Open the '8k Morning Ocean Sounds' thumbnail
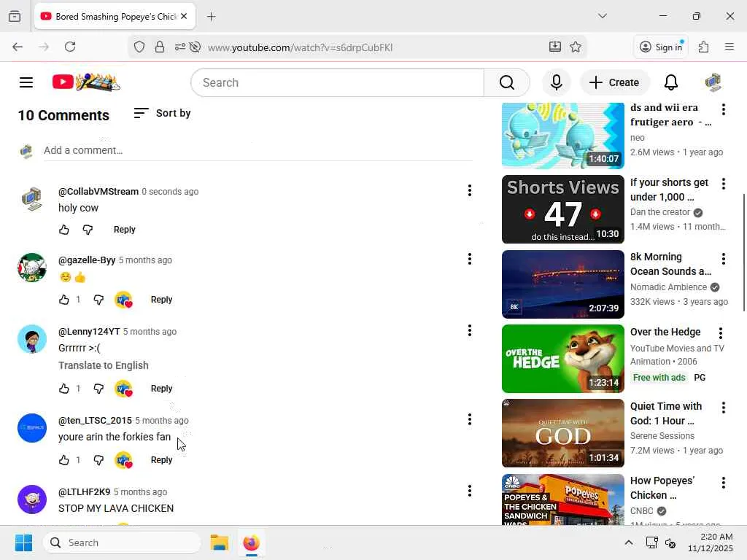747x560 pixels. click(562, 284)
